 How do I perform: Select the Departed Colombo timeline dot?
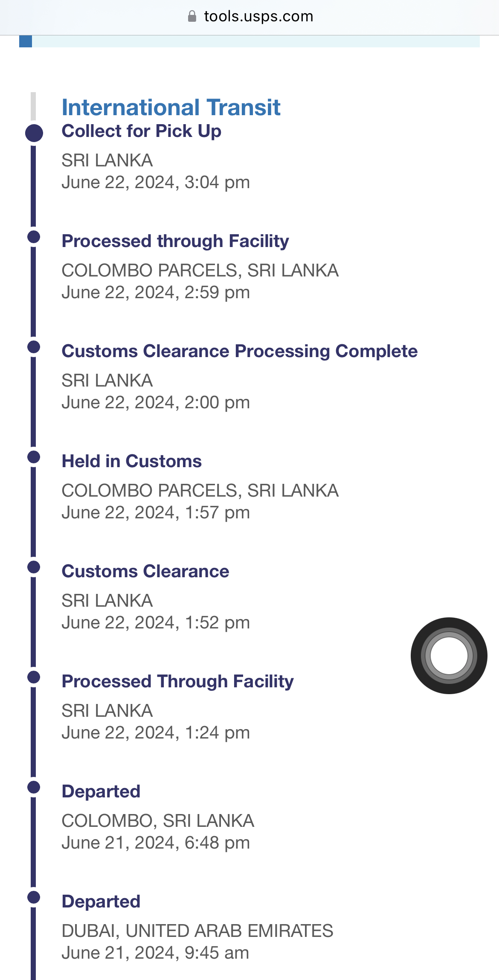[x=34, y=787]
